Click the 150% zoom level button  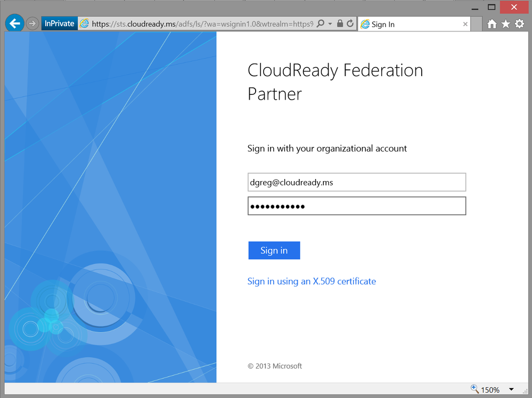coord(490,389)
